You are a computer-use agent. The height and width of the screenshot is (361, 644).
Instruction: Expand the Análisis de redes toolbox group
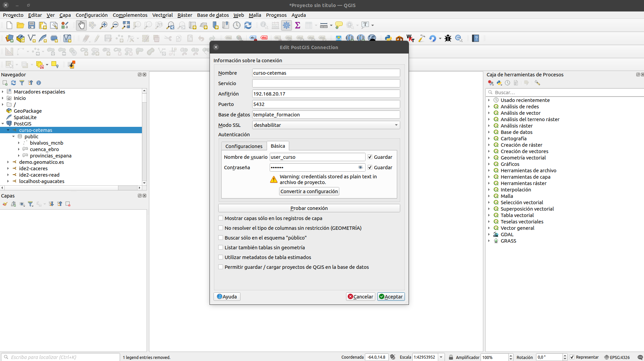tap(489, 107)
